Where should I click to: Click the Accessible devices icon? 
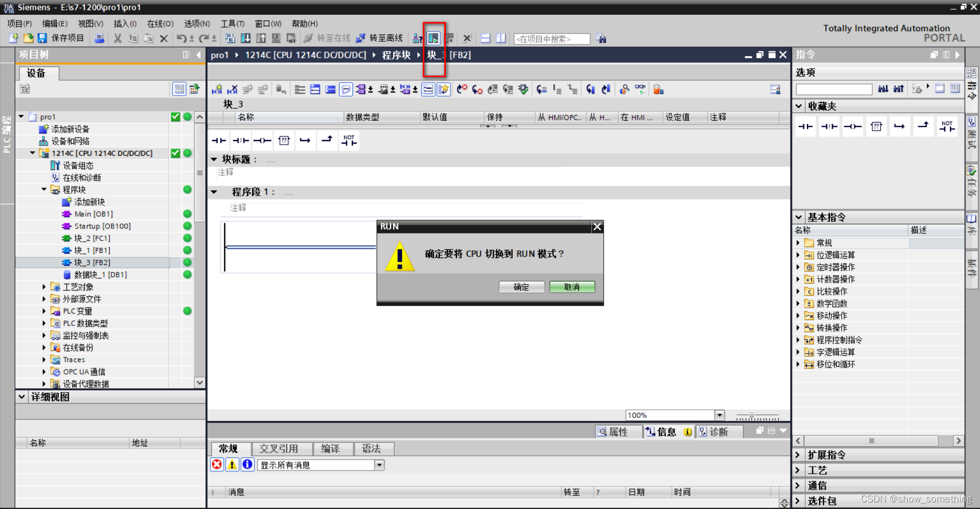417,38
